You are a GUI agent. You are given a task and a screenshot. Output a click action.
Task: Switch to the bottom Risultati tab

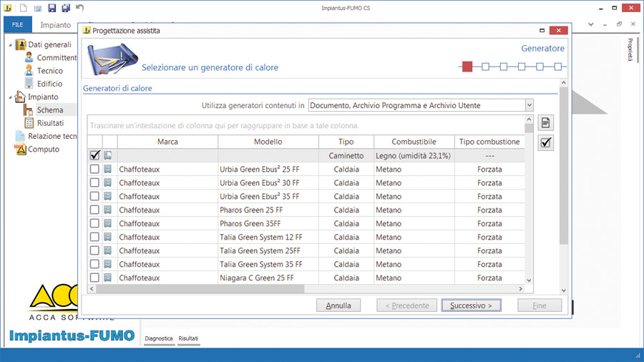pyautogui.click(x=188, y=338)
